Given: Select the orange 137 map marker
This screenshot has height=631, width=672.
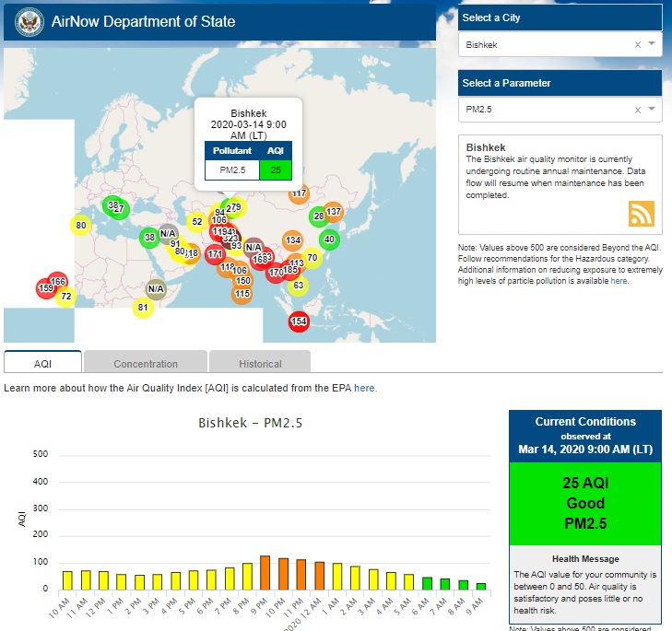Looking at the screenshot, I should point(334,212).
